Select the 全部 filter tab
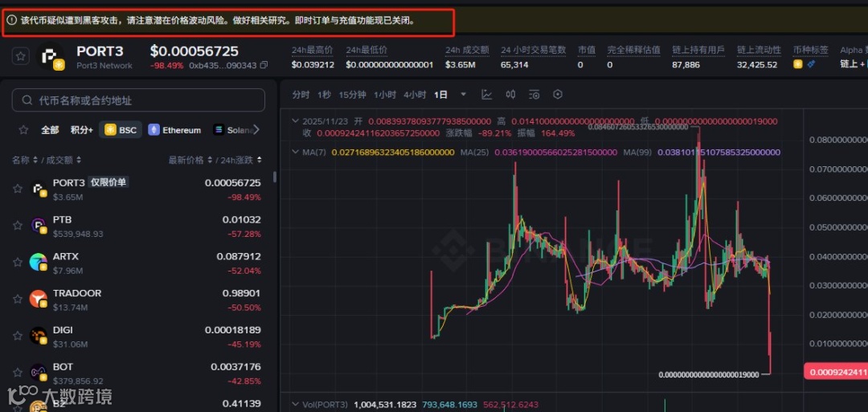This screenshot has height=412, width=868. 49,130
